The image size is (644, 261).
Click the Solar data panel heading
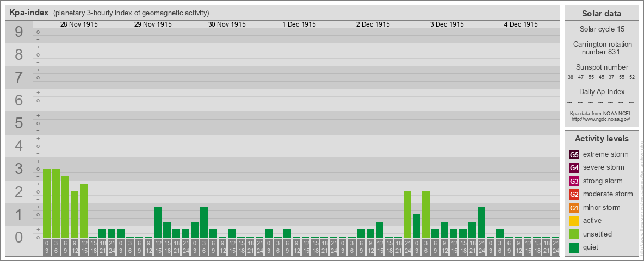(601, 14)
